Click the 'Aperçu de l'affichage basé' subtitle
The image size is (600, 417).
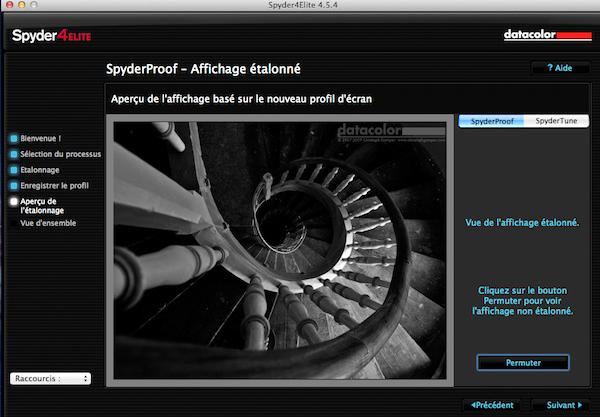(241, 99)
